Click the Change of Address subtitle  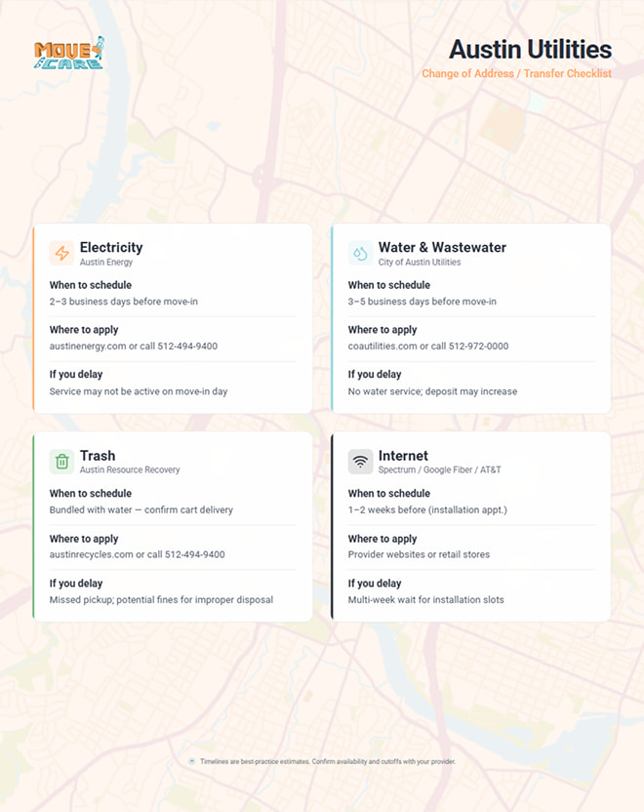[516, 73]
